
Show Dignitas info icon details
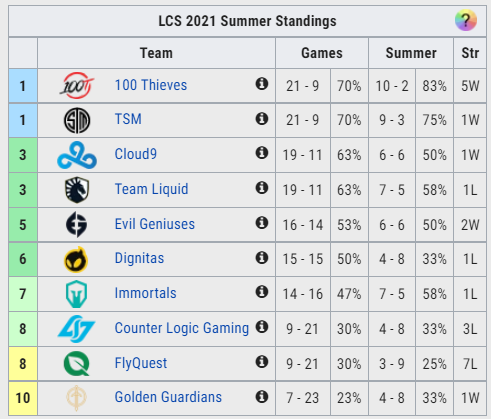coord(262,257)
